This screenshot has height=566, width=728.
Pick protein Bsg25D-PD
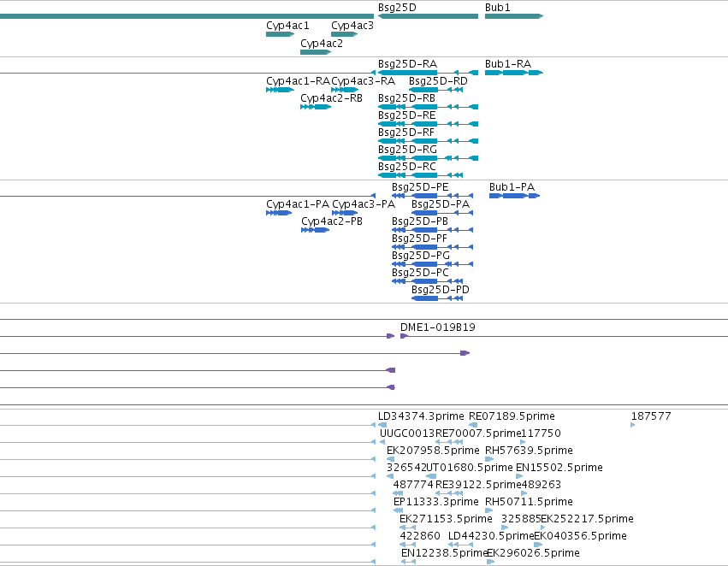(x=437, y=298)
